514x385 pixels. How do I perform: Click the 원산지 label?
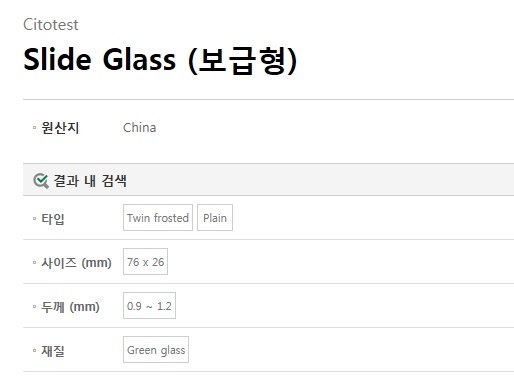point(60,128)
